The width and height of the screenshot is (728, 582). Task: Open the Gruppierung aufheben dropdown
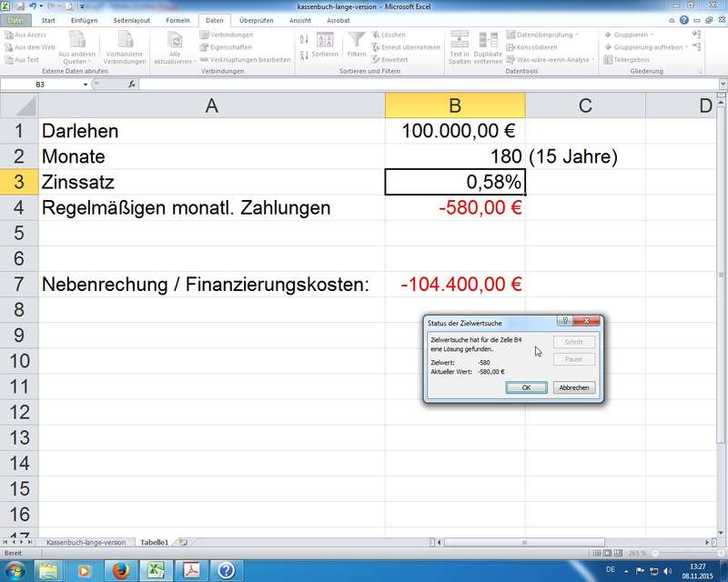click(x=686, y=47)
